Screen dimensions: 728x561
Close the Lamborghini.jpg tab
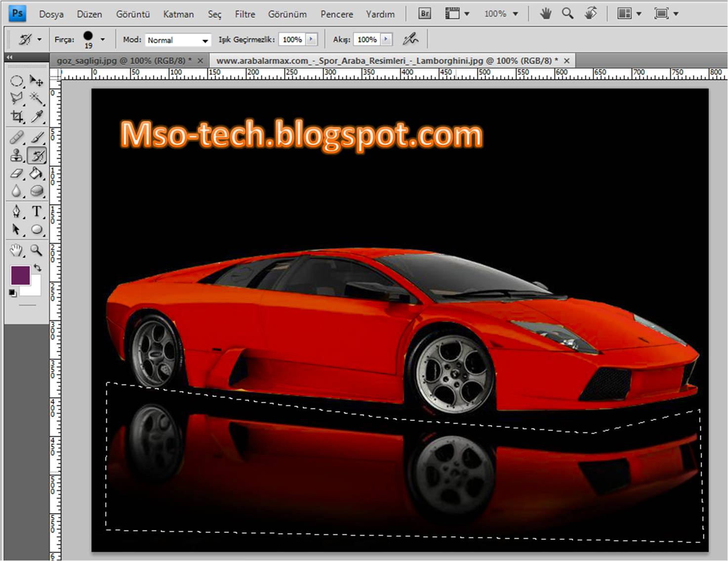(x=567, y=61)
